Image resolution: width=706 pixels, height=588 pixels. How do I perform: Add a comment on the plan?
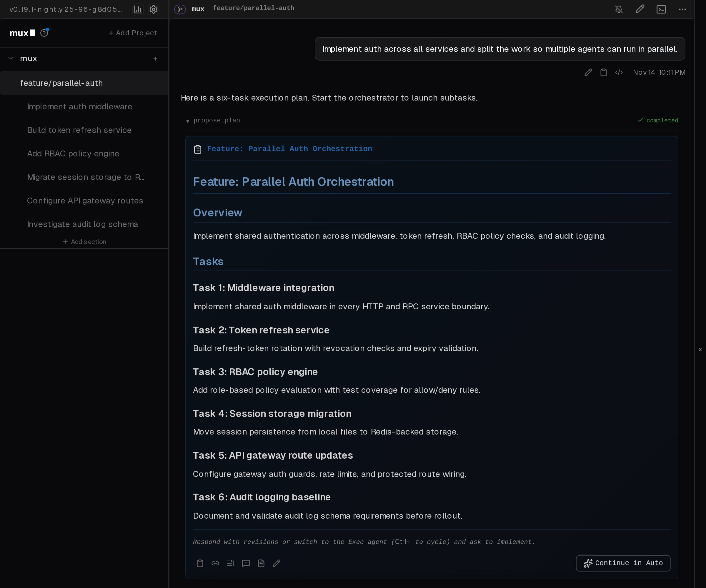coord(245,563)
